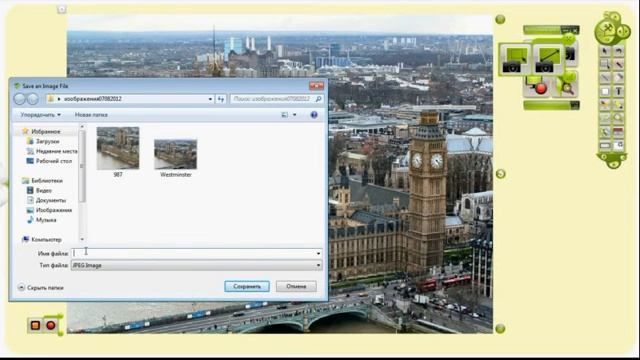Open the Изображения library

(x=49, y=210)
